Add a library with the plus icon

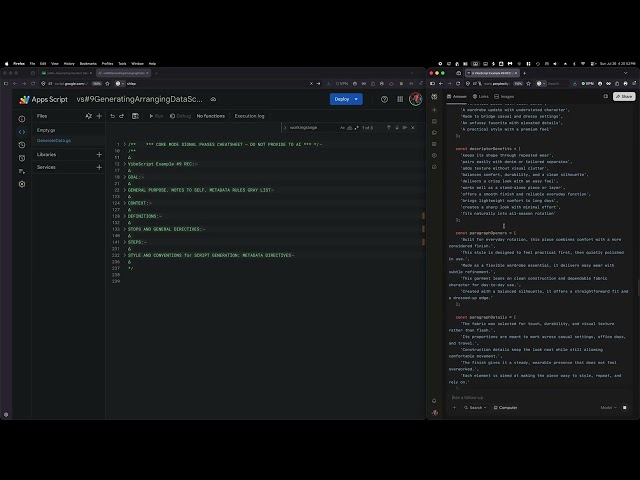coord(99,154)
